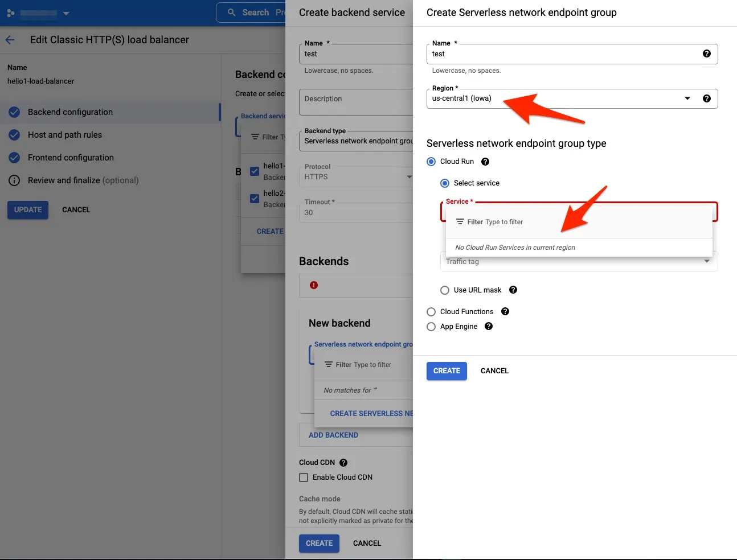The width and height of the screenshot is (737, 560).
Task: Open help icon next to App Engine
Action: (489, 326)
